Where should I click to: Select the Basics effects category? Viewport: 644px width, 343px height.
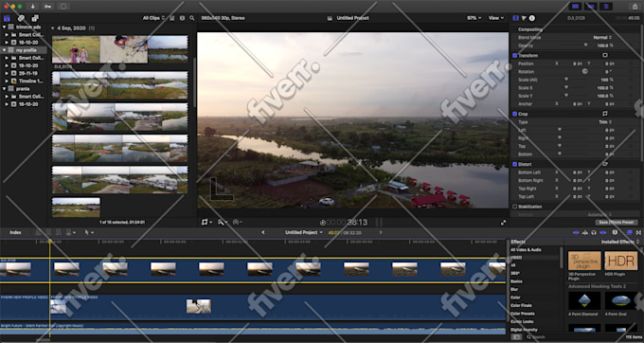point(516,281)
